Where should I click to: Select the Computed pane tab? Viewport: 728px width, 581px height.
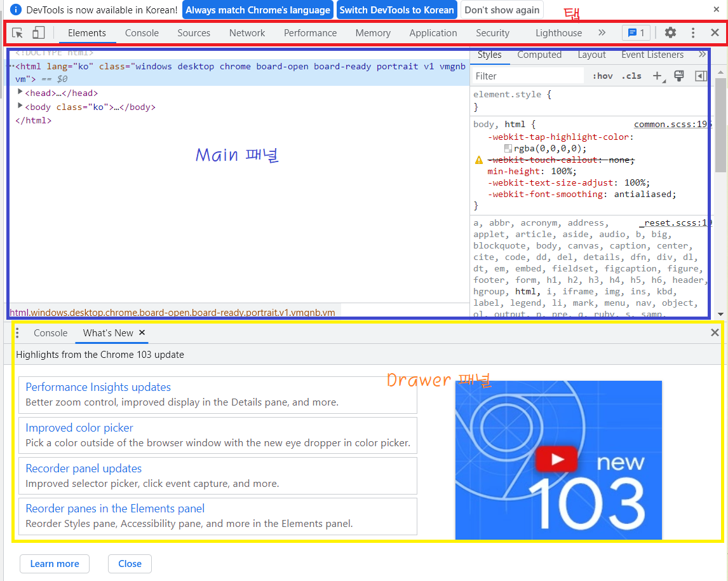coord(539,55)
